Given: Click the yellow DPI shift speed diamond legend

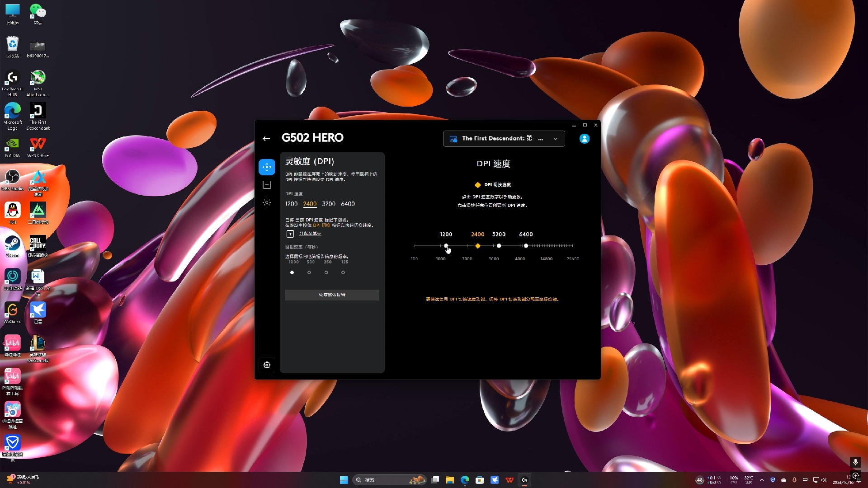Looking at the screenshot, I should pos(478,185).
